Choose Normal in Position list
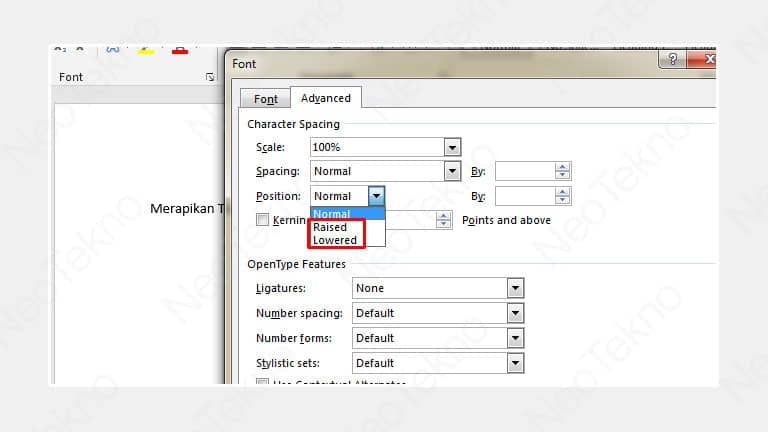Image resolution: width=768 pixels, height=432 pixels. (x=347, y=214)
